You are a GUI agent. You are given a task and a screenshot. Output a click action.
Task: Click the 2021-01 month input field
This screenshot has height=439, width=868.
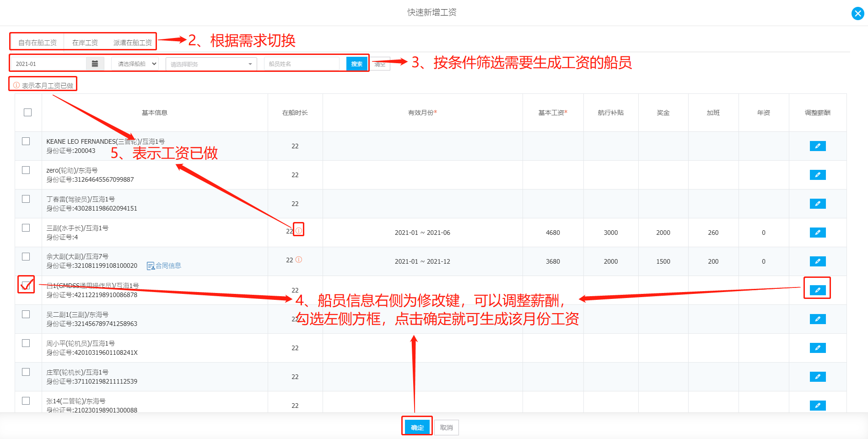point(49,64)
